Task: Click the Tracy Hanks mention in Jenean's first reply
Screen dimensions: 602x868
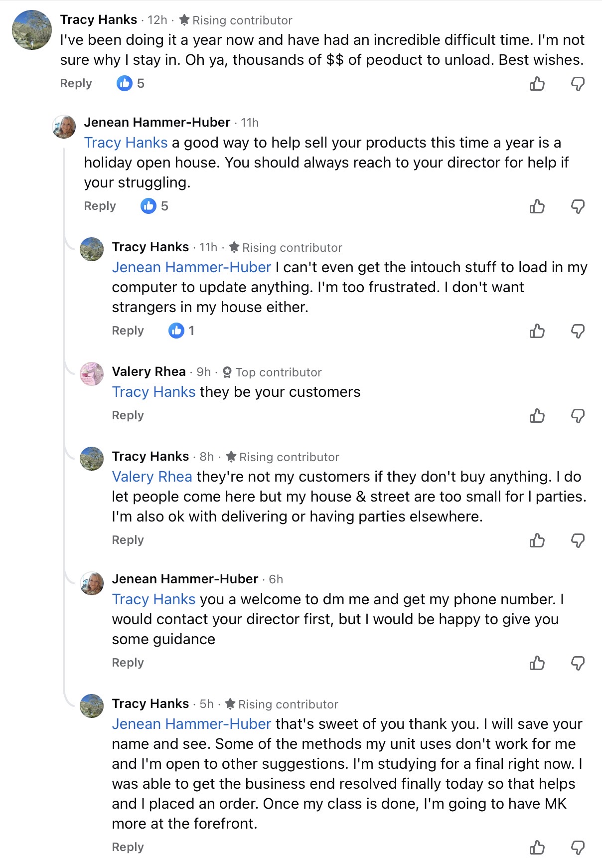Action: 126,143
